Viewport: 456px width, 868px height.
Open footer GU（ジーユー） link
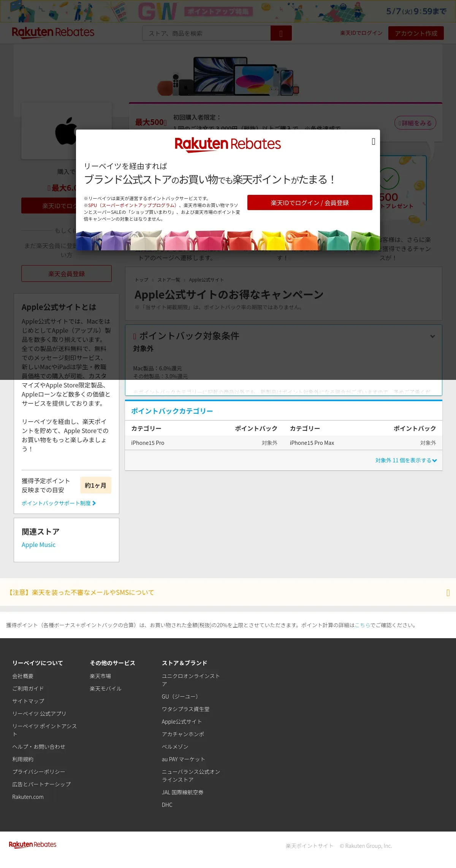point(180,697)
